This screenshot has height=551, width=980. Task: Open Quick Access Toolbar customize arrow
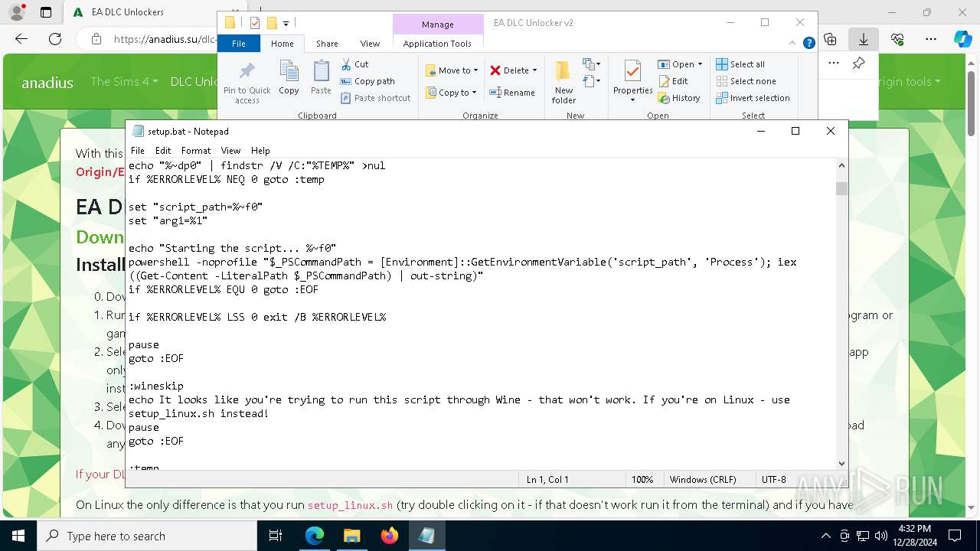[x=286, y=23]
